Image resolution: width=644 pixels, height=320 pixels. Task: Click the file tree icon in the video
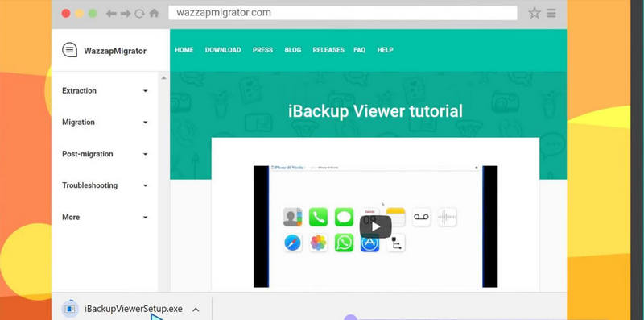pos(395,243)
